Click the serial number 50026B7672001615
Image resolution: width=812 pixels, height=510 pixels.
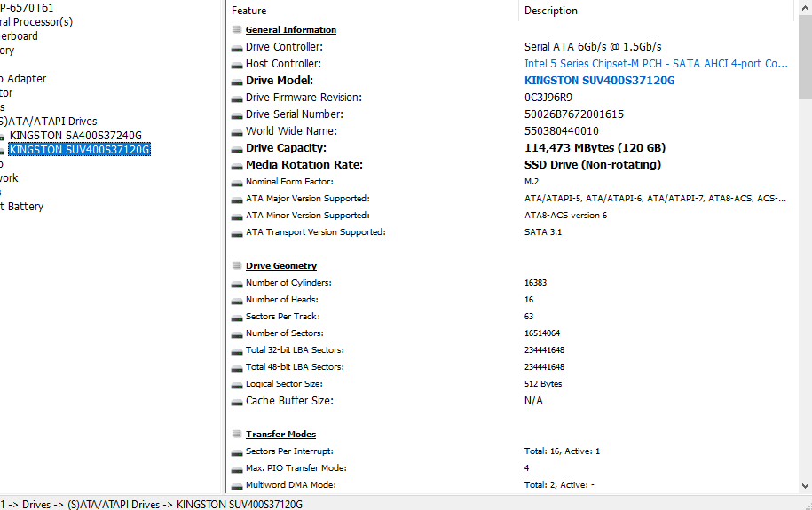pos(574,114)
